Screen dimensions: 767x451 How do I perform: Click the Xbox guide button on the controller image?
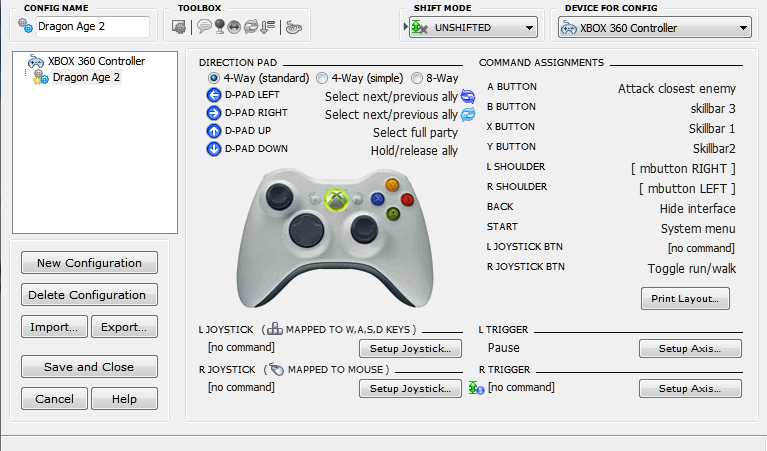(x=337, y=200)
